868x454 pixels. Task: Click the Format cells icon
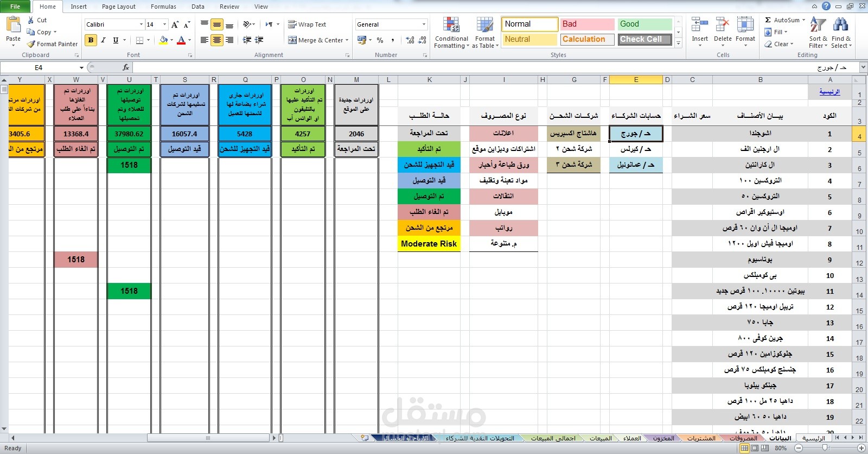(x=745, y=25)
